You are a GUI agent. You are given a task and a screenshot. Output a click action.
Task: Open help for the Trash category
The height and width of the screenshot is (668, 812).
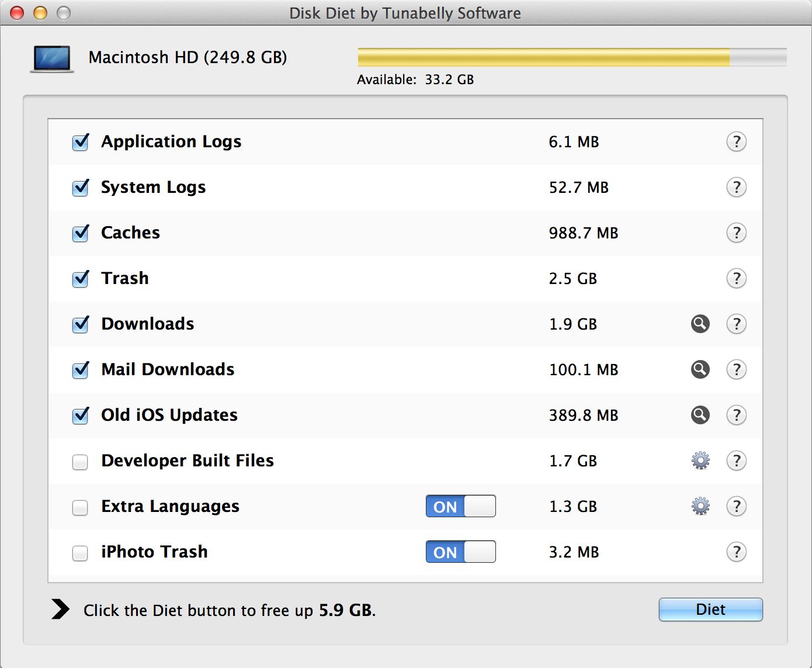(x=737, y=279)
